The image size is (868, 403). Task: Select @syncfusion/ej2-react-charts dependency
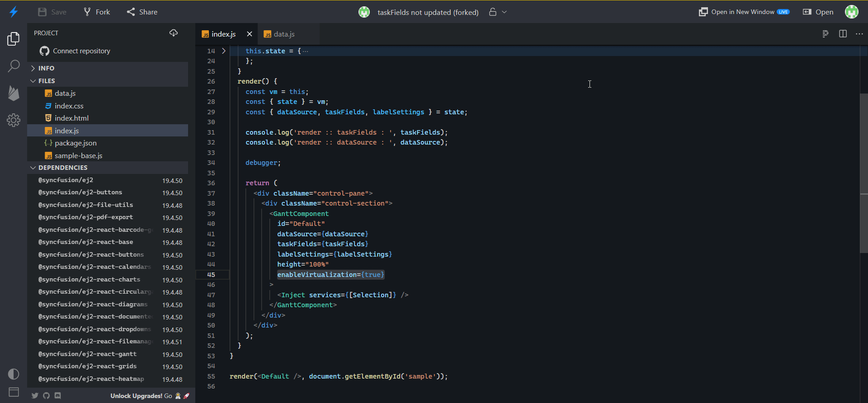(108, 280)
